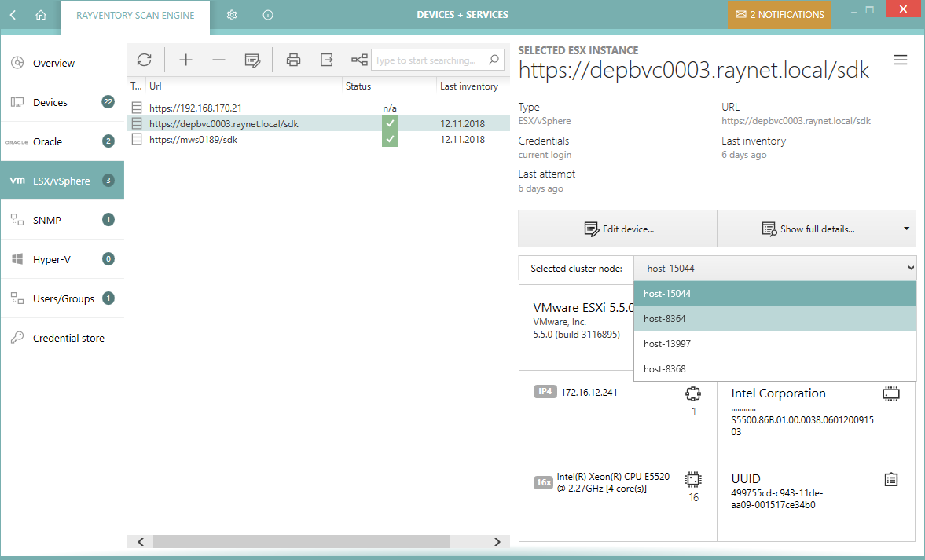This screenshot has height=560, width=925.
Task: Click the plus icon to add instance
Action: [x=185, y=60]
